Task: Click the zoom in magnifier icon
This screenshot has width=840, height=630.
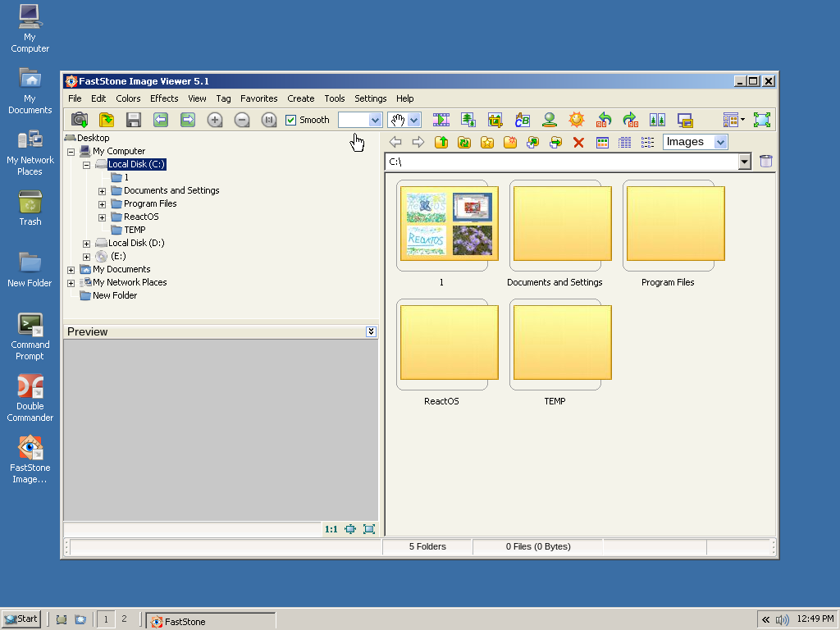Action: (x=215, y=120)
